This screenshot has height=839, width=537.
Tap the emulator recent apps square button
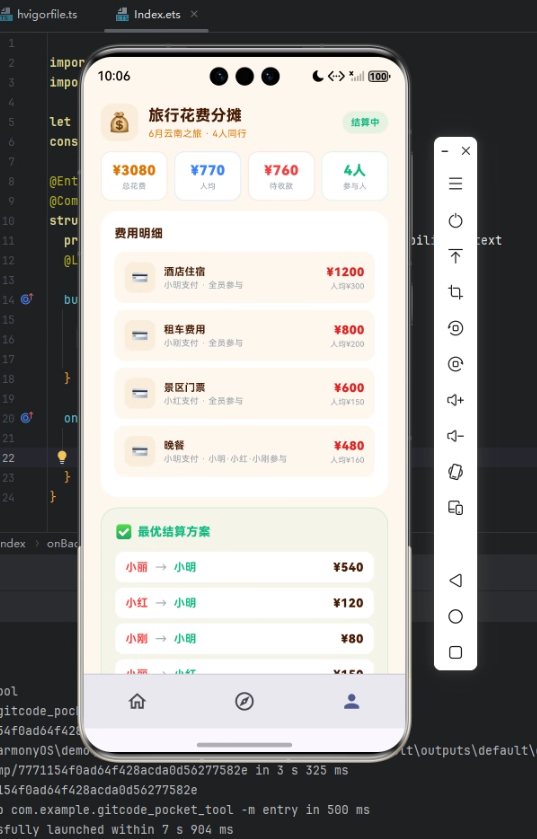(x=455, y=652)
